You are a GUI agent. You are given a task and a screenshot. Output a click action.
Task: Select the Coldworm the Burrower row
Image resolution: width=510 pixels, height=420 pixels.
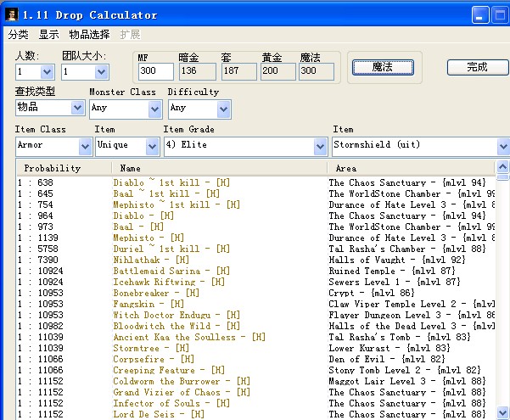coord(255,382)
